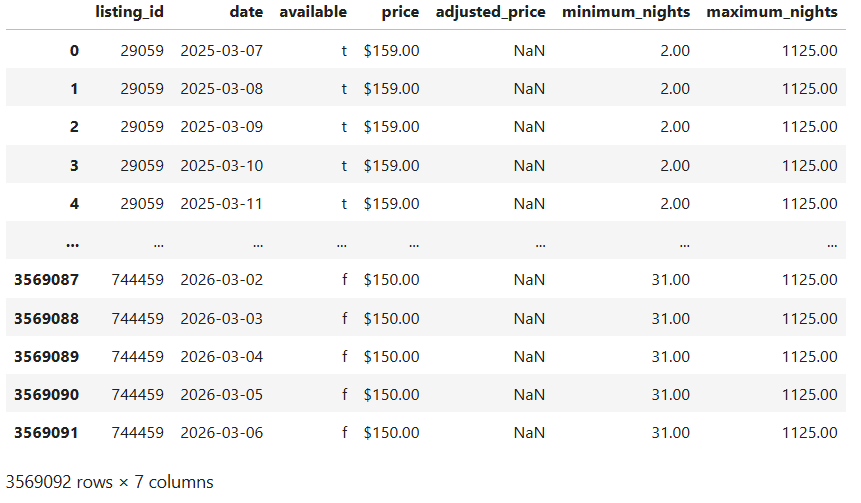Select row index 4
861x503 pixels.
(x=74, y=203)
